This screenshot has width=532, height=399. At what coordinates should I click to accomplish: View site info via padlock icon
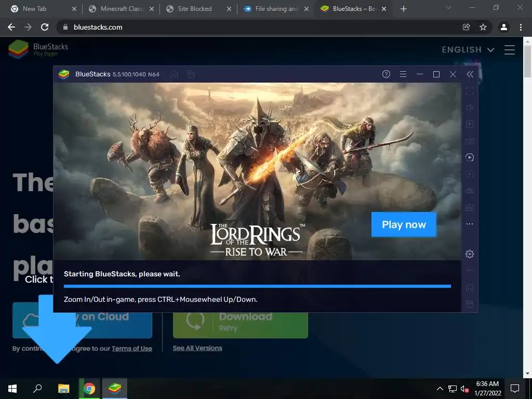tap(65, 27)
